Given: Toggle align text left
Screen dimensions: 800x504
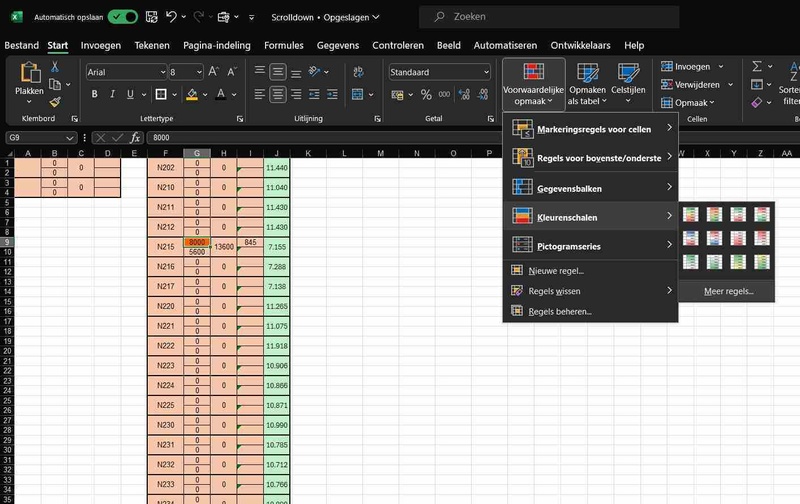Looking at the screenshot, I should coord(260,94).
